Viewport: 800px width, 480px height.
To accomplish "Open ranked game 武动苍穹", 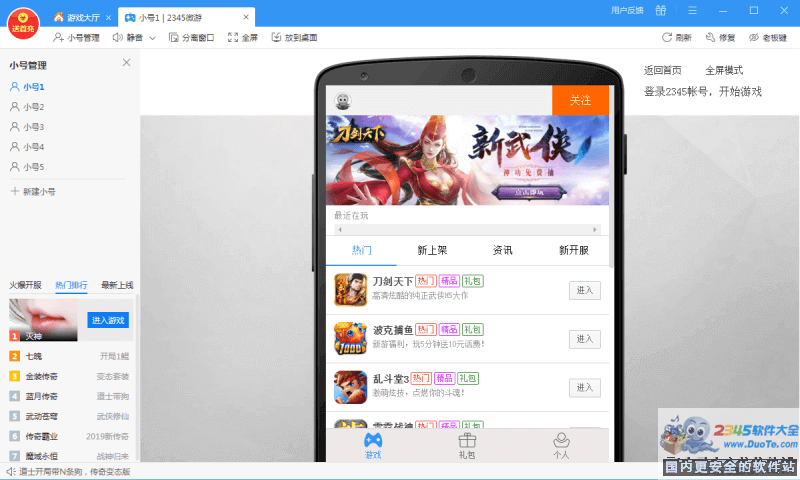I will 69,416.
